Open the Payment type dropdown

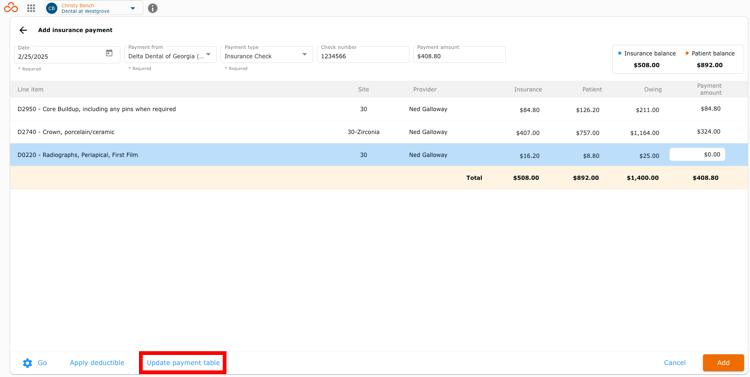click(267, 55)
